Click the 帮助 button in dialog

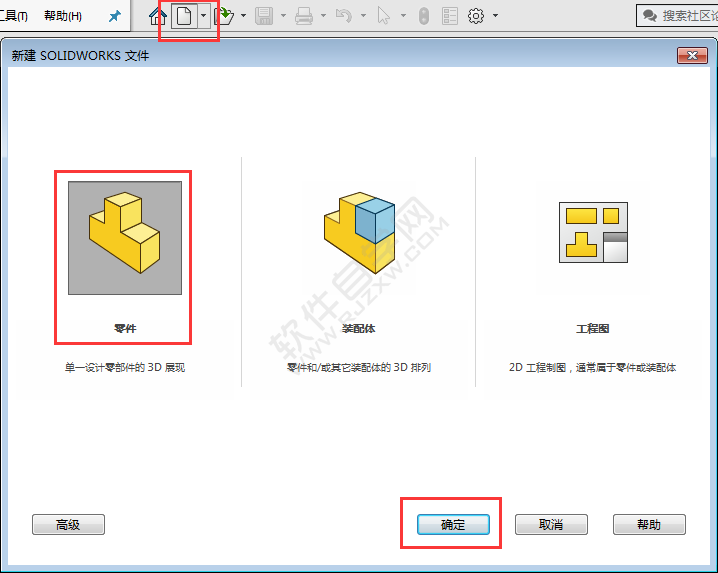[x=649, y=524]
